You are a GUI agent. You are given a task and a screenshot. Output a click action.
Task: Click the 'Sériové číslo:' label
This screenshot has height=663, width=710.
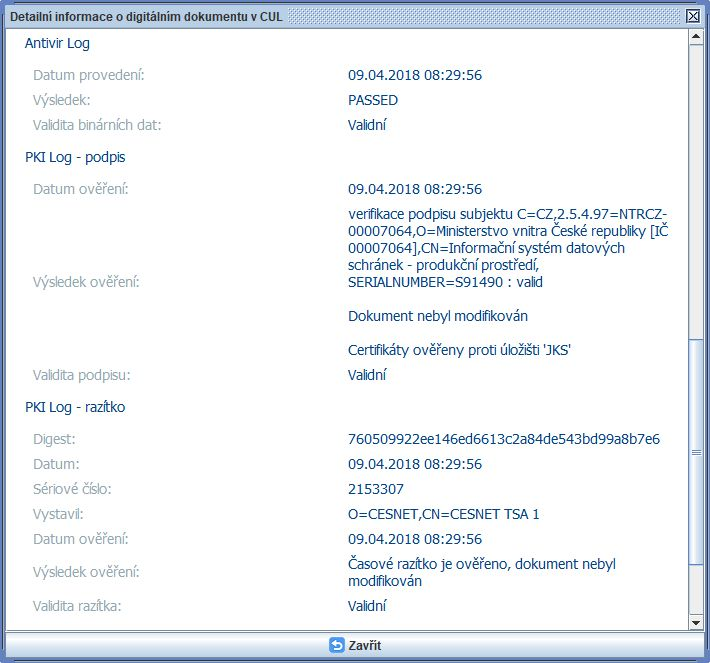tap(72, 489)
